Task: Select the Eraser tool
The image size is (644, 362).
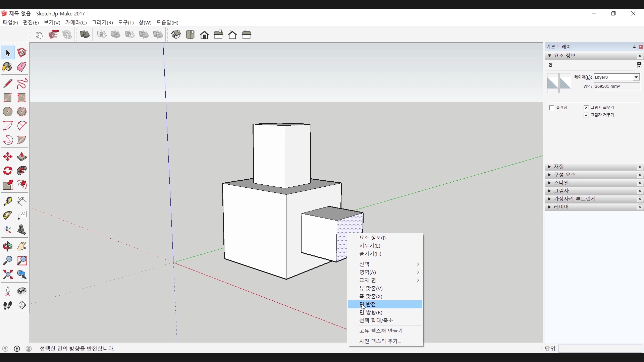Action: 22,67
